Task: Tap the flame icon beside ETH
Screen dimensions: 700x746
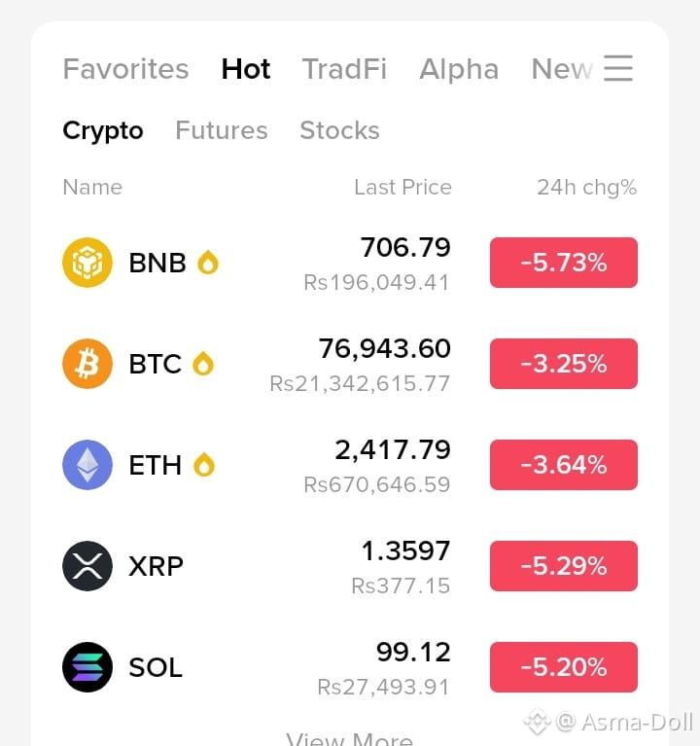Action: pos(204,465)
